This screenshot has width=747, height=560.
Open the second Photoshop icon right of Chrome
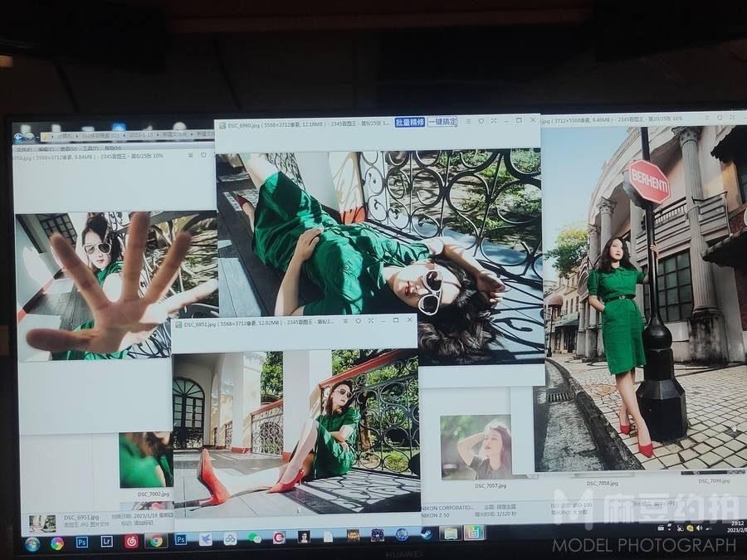[181, 539]
